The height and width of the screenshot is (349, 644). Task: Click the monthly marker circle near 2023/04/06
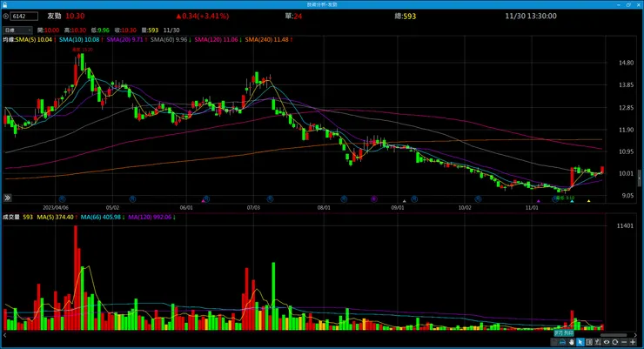[62, 198]
